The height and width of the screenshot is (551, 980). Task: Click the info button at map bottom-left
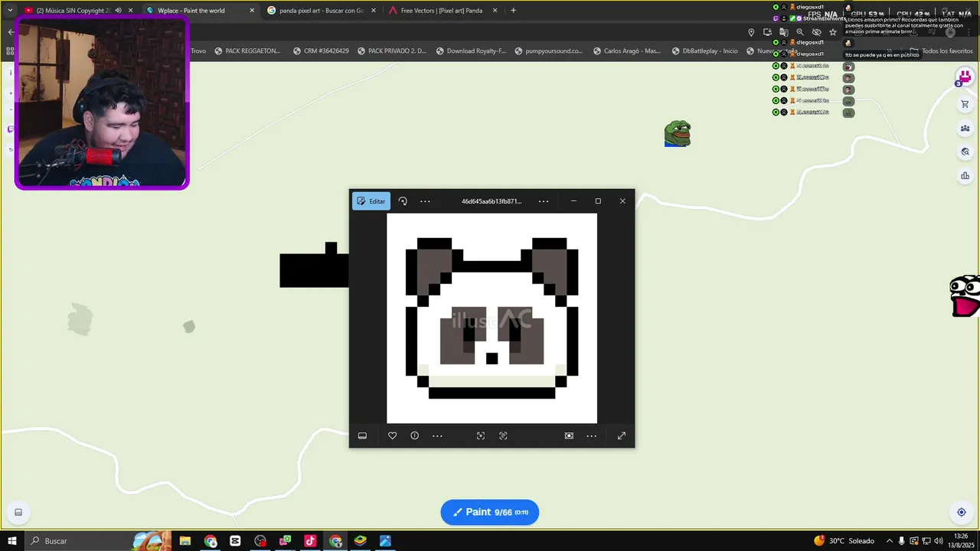click(x=18, y=512)
